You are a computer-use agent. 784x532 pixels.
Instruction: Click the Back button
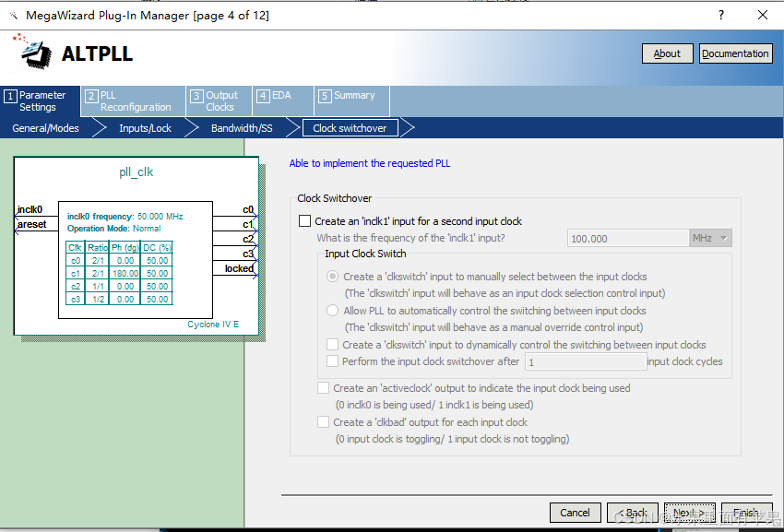tap(632, 513)
